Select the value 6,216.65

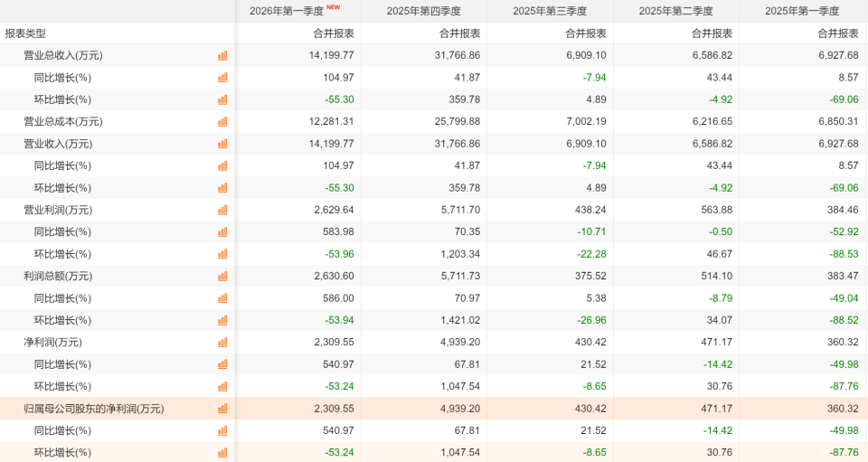point(712,122)
